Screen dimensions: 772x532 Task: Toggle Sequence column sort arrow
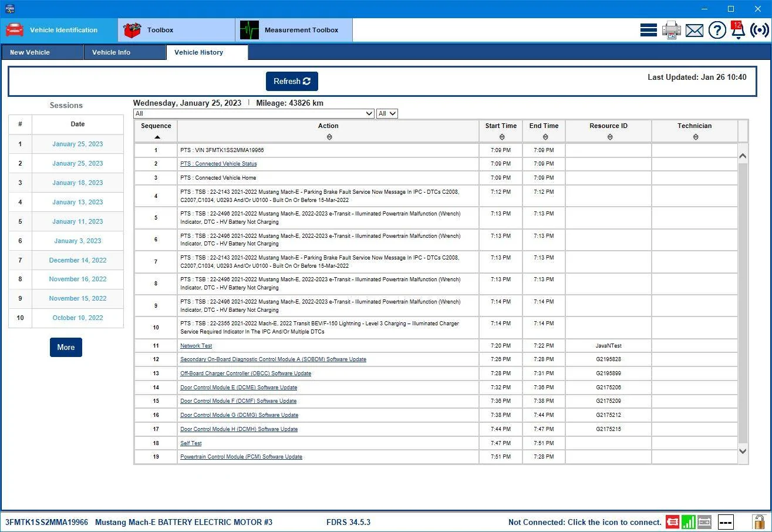(x=157, y=137)
